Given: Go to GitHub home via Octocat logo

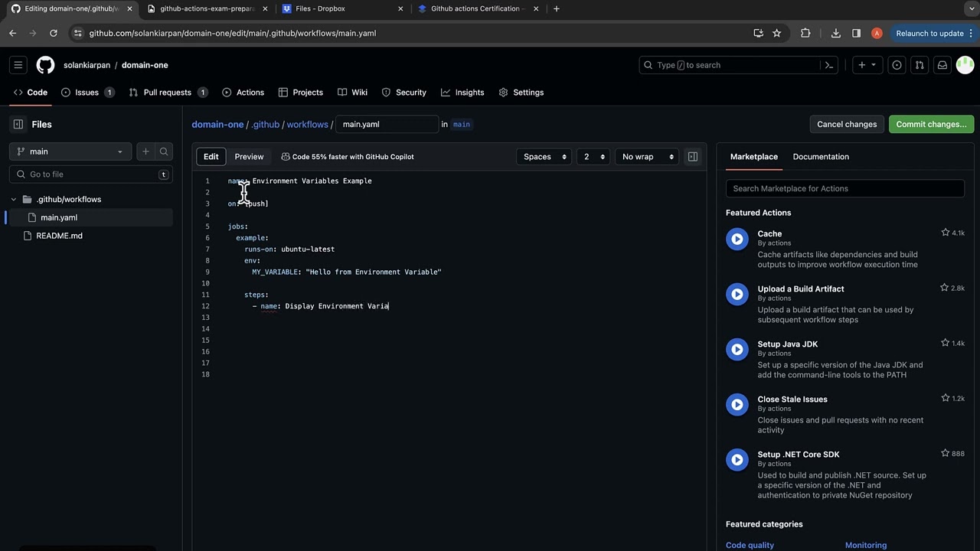Looking at the screenshot, I should [46, 65].
